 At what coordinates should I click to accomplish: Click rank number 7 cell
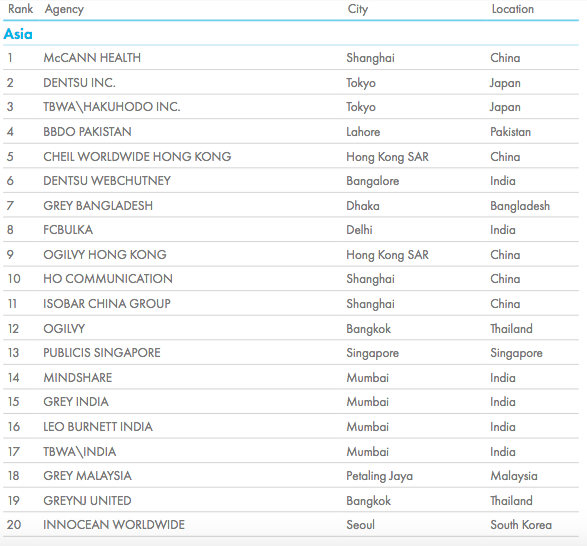click(x=10, y=206)
